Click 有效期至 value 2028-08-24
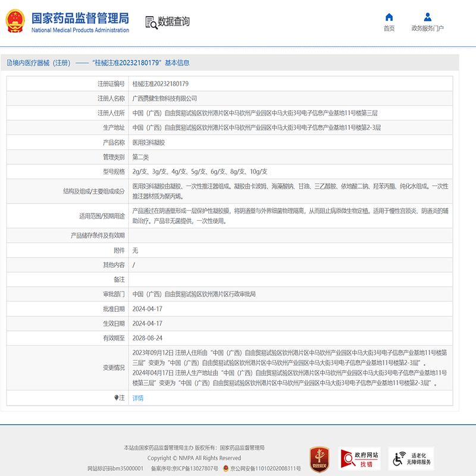Screen dimensions: 476x476 click(147, 338)
